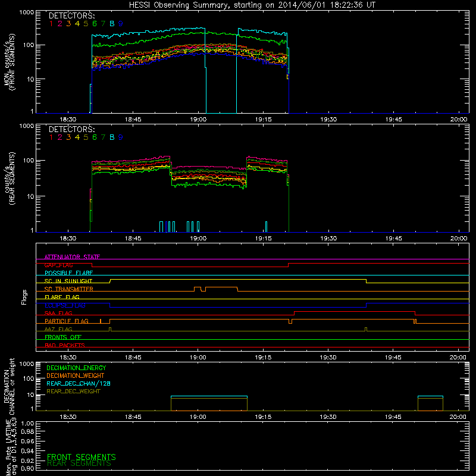Click magenta detector 2 in rear segments legend

pyautogui.click(x=60, y=137)
